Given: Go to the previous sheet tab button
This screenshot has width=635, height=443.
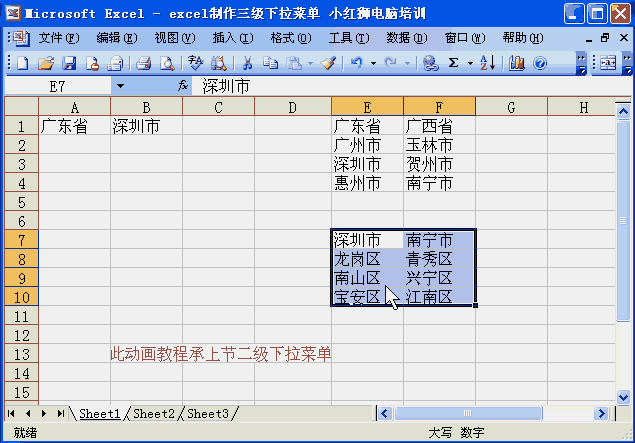Looking at the screenshot, I should pos(28,413).
